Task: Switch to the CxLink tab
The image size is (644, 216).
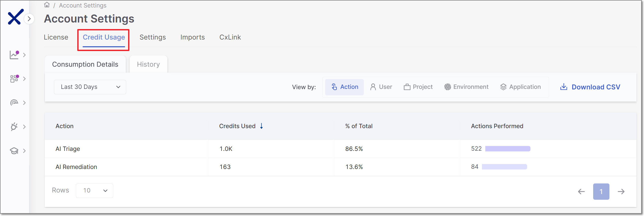Action: [230, 37]
